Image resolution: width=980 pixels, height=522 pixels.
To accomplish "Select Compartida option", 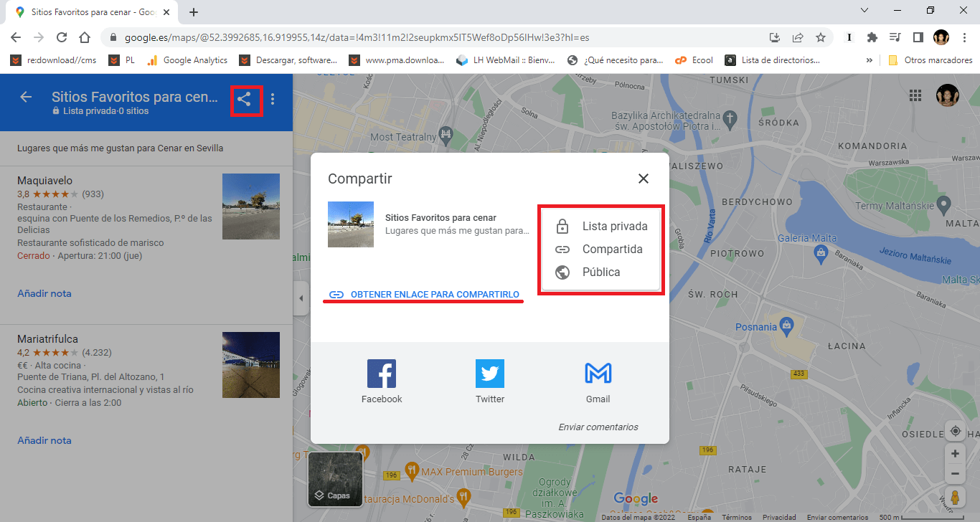I will pyautogui.click(x=601, y=250).
